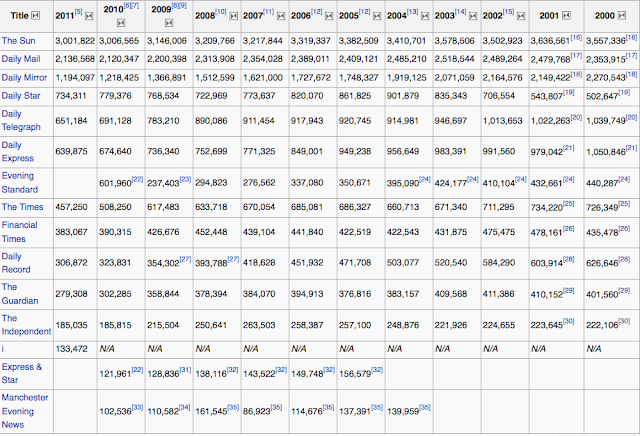
Task: Sort by the 2007 column icon
Action: (x=281, y=16)
